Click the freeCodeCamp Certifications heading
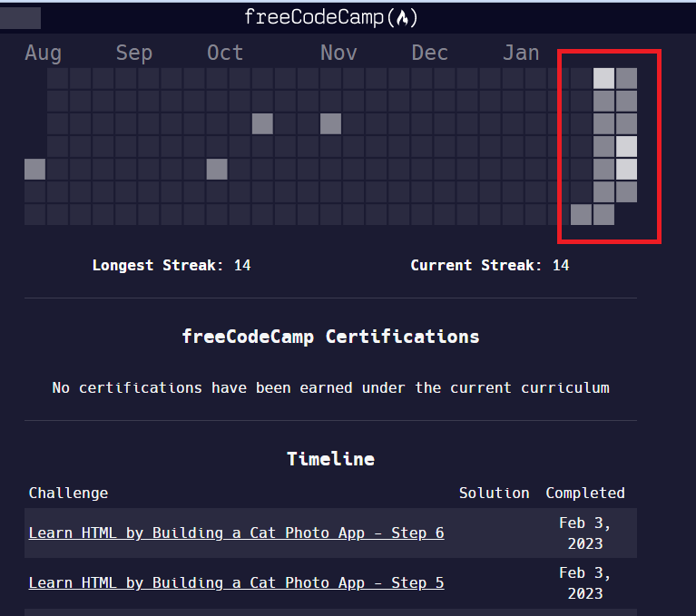 coord(330,337)
